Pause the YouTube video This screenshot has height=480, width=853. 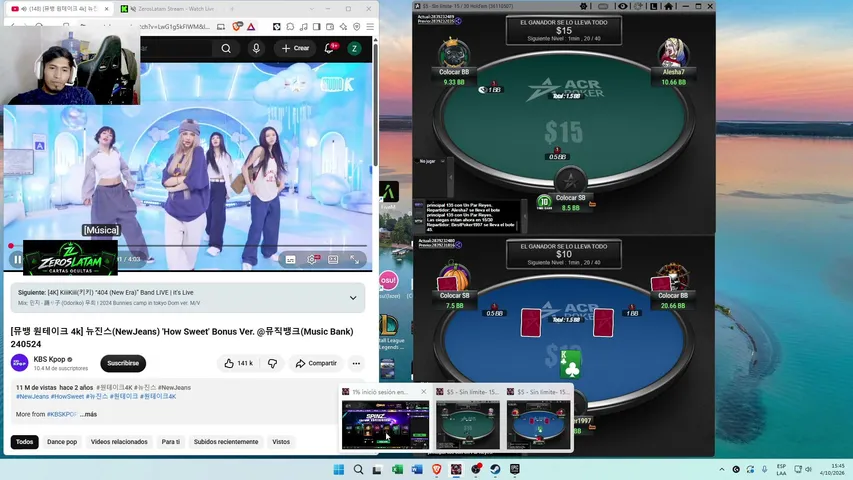[x=17, y=260]
